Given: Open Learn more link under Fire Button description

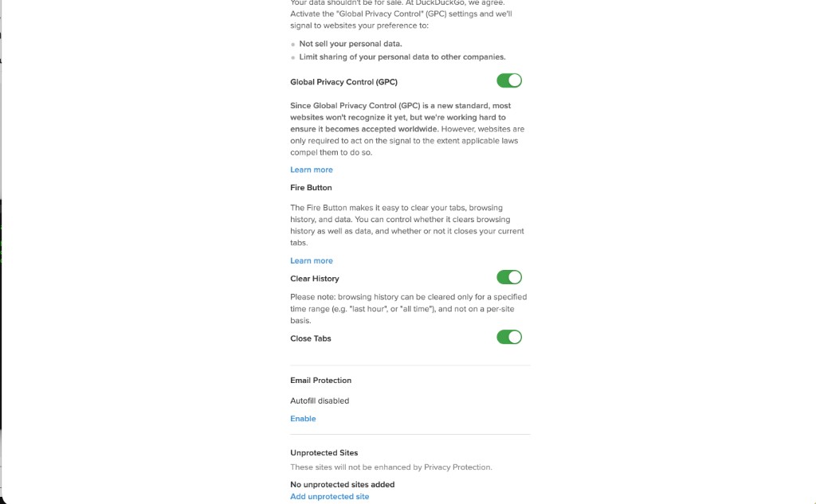Looking at the screenshot, I should click(x=312, y=260).
